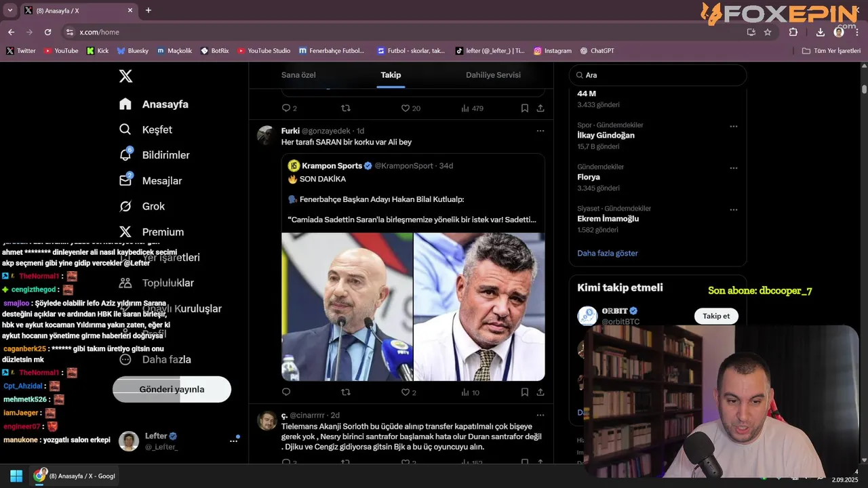Bookmark the top post with 479 views

click(x=525, y=108)
